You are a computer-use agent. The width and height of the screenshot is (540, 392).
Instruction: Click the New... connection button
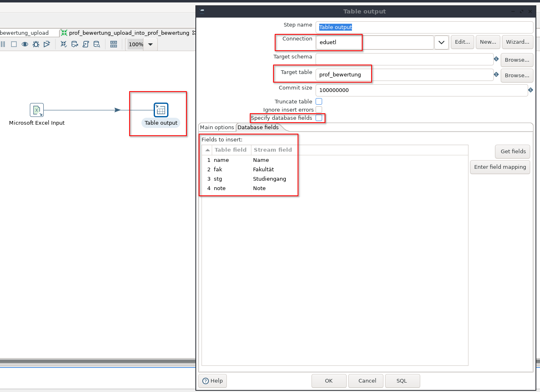pyautogui.click(x=488, y=42)
